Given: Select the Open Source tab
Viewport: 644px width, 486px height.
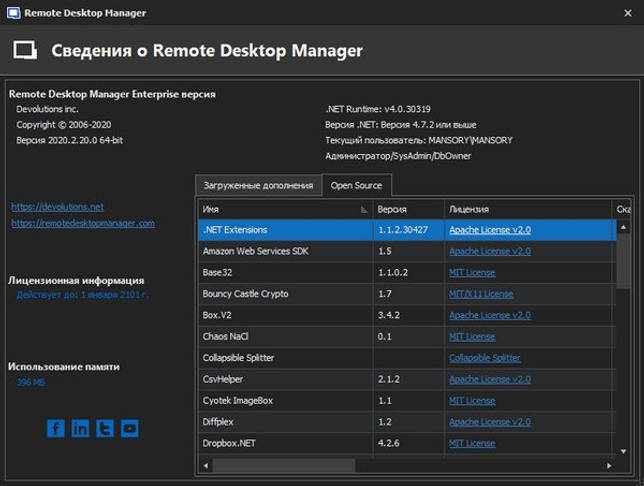Looking at the screenshot, I should pos(356,185).
